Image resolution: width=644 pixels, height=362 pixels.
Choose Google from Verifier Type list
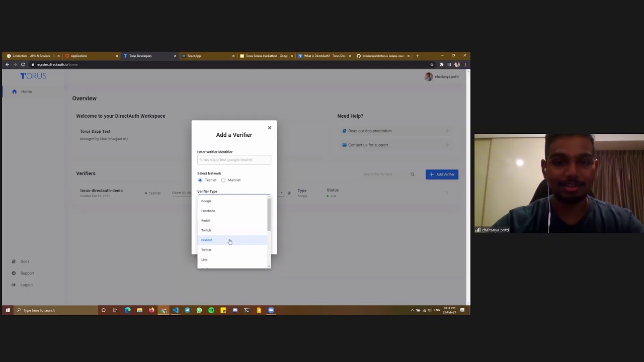tap(232, 201)
